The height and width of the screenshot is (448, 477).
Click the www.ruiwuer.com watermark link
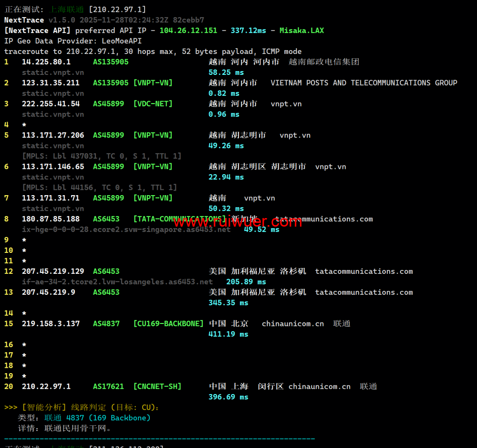tap(238, 222)
